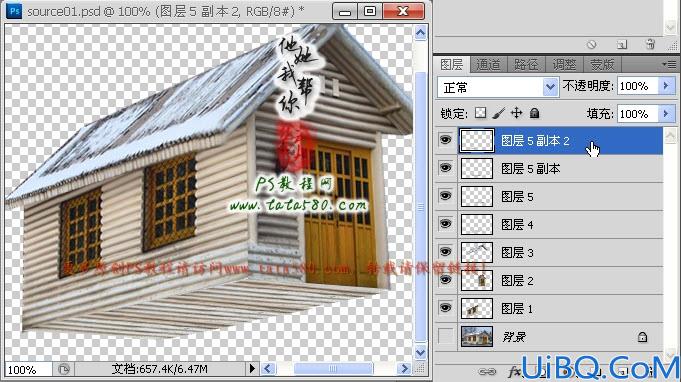
Task: Click the lock all padlock icon
Action: 534,113
